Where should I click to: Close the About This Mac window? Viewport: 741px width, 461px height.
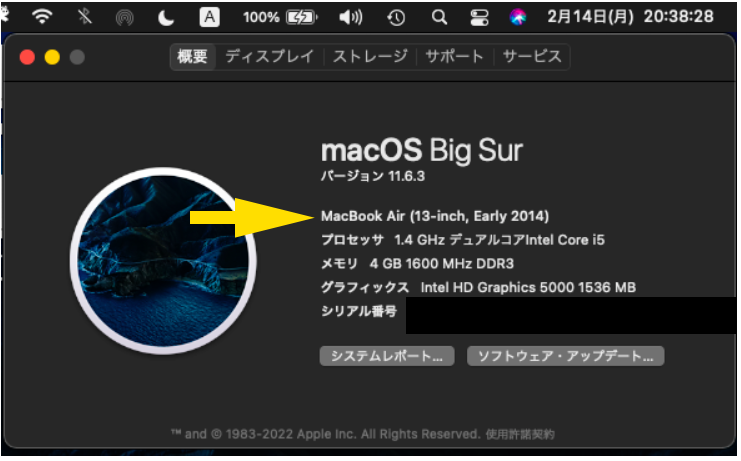(27, 57)
